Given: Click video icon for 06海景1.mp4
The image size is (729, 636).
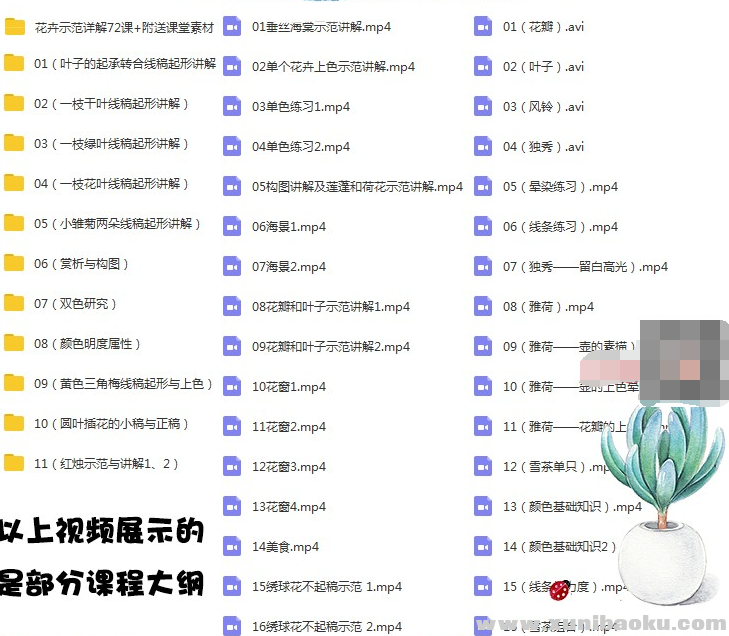Looking at the screenshot, I should 232,227.
